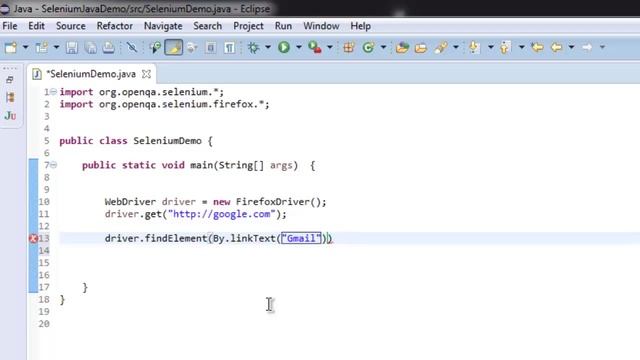Click the Save All icon
This screenshot has width=640, height=360.
[x=91, y=48]
